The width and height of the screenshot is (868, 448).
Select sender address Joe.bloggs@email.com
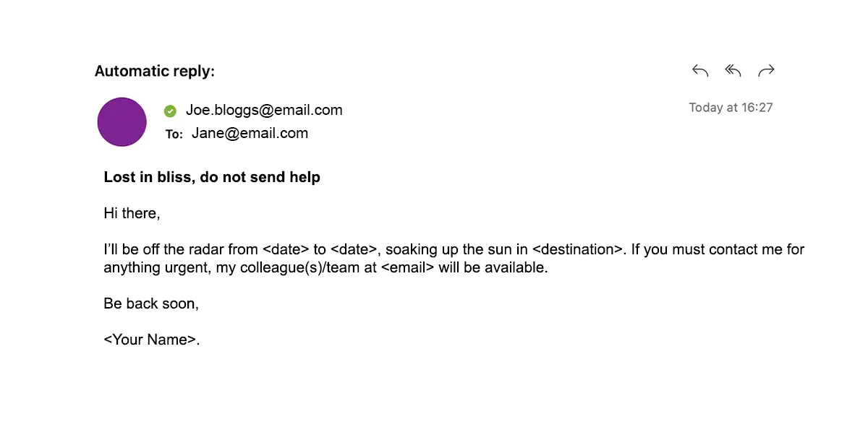[x=264, y=111]
